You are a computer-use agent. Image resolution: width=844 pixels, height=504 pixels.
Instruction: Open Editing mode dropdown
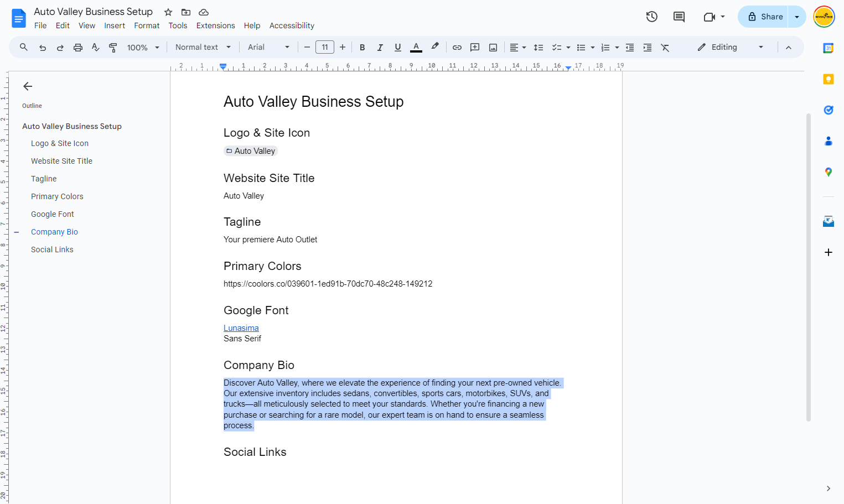[x=731, y=48]
